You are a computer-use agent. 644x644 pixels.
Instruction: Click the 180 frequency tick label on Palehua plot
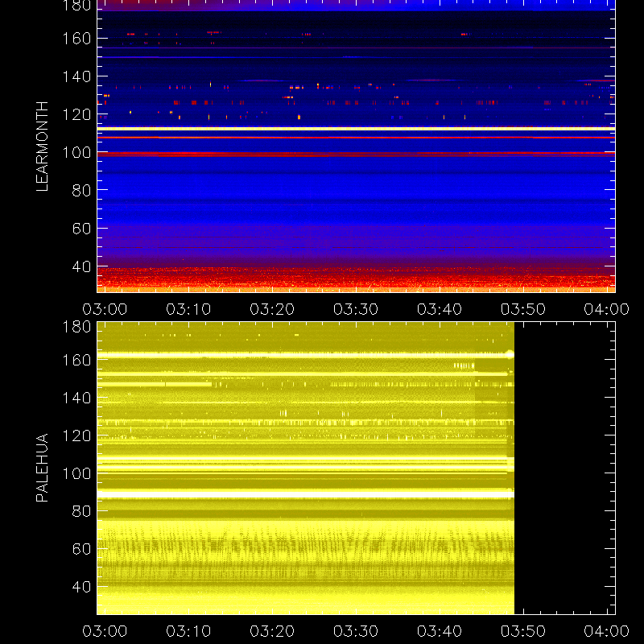click(76, 327)
